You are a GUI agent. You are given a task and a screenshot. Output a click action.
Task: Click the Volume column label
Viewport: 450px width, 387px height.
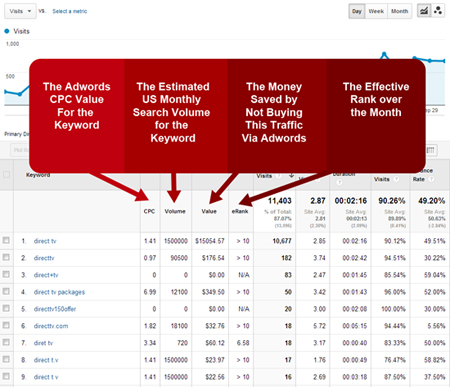(x=175, y=211)
